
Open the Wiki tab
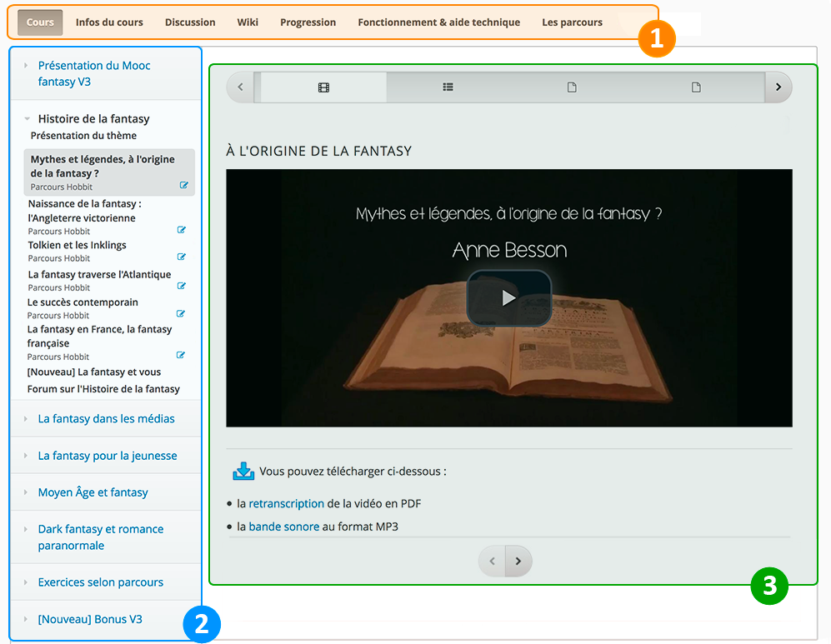pyautogui.click(x=248, y=22)
